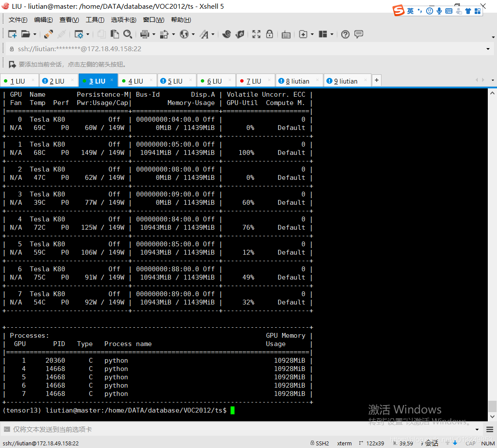This screenshot has width=497, height=448.
Task: Click the Print toolbar icon
Action: tap(145, 34)
